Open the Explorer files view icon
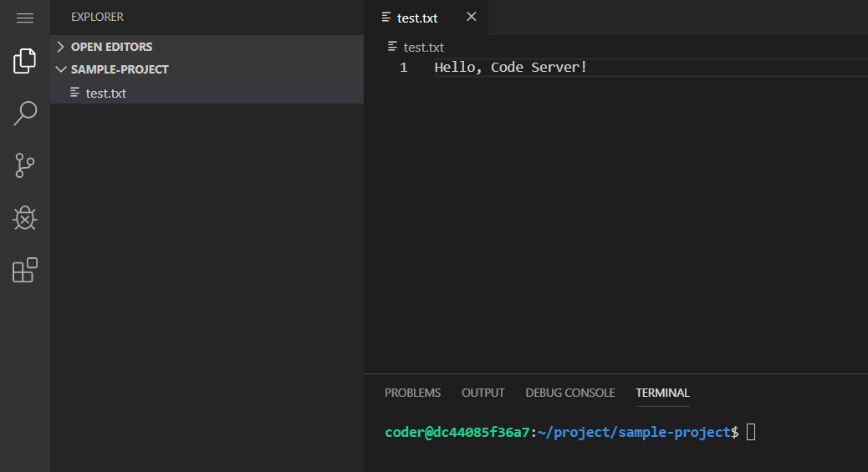The width and height of the screenshot is (868, 472). tap(25, 61)
